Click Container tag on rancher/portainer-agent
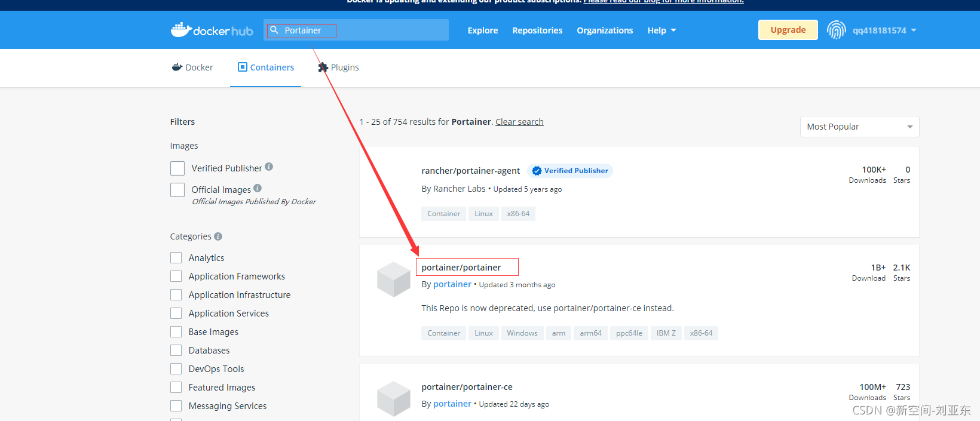The height and width of the screenshot is (421, 980). (x=444, y=214)
